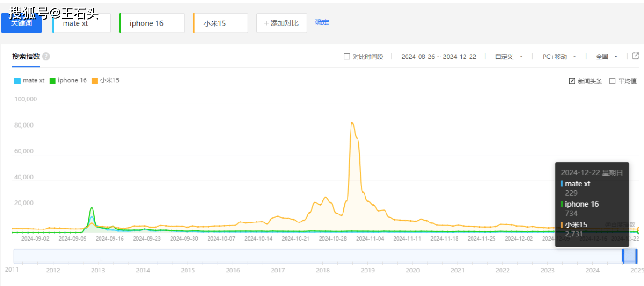Open the export/share icon at top right
Viewport: 644px width, 286px height.
pos(636,56)
